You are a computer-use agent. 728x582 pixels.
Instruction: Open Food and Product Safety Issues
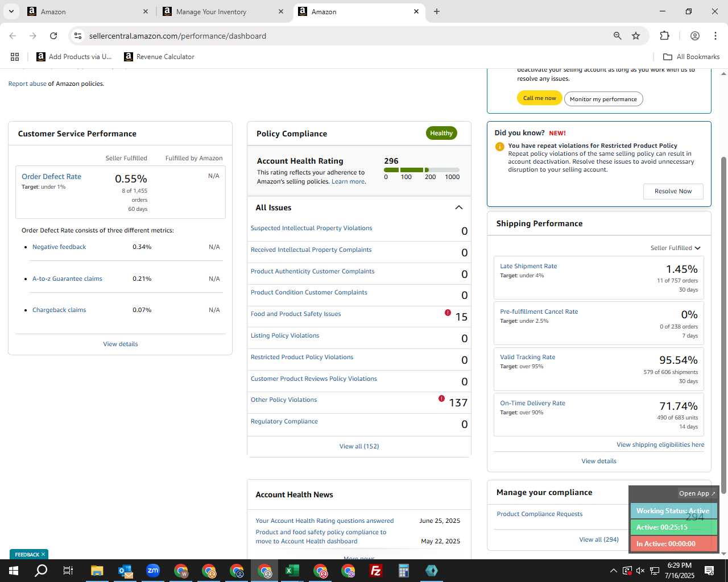click(296, 314)
